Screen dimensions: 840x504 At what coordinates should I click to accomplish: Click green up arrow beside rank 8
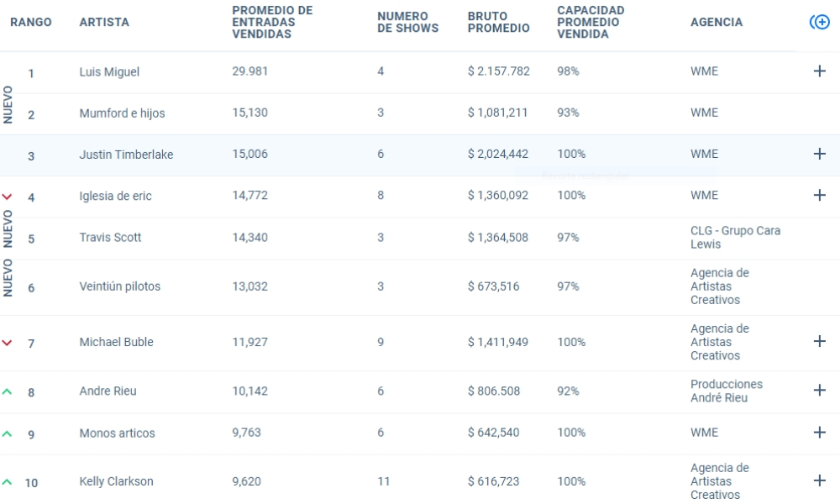[7, 391]
